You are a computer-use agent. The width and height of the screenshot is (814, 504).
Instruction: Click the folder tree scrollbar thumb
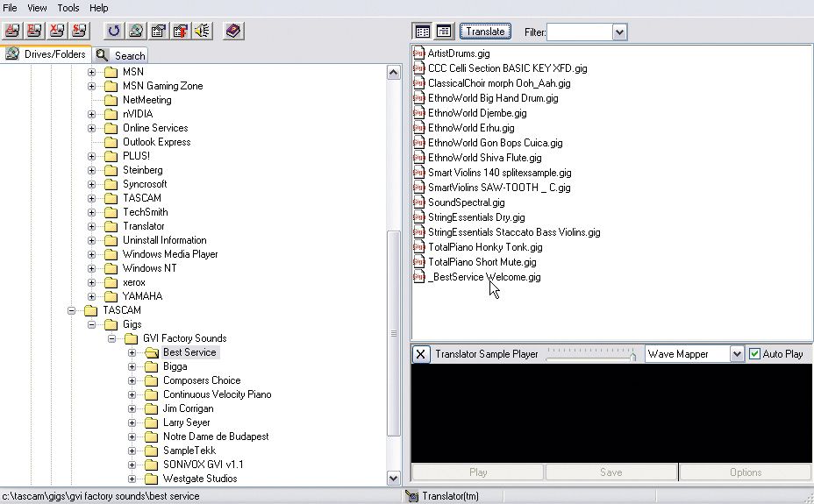click(394, 333)
